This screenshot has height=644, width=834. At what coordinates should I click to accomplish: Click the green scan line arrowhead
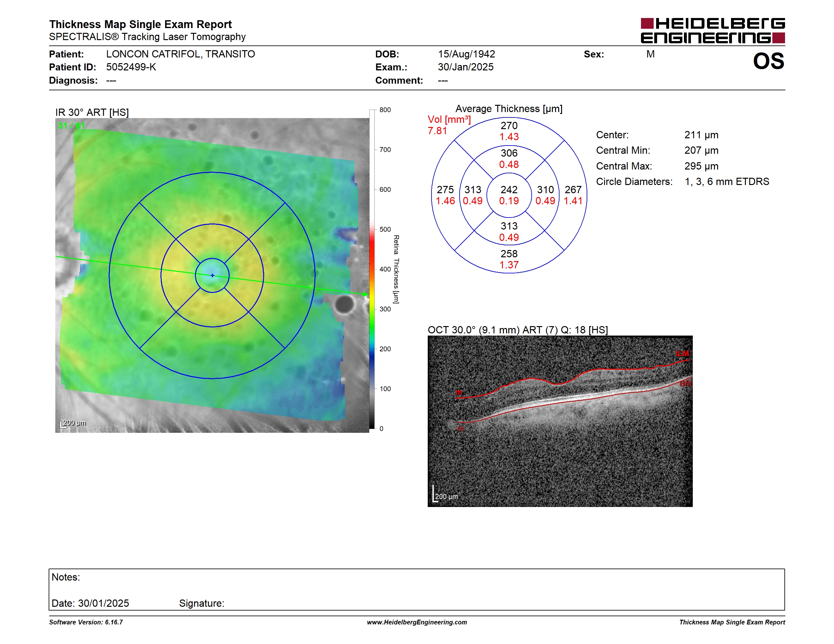[x=366, y=294]
